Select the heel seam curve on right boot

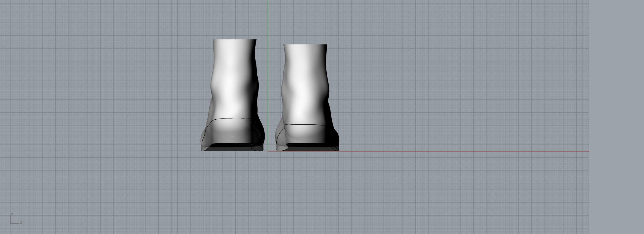[x=304, y=125]
